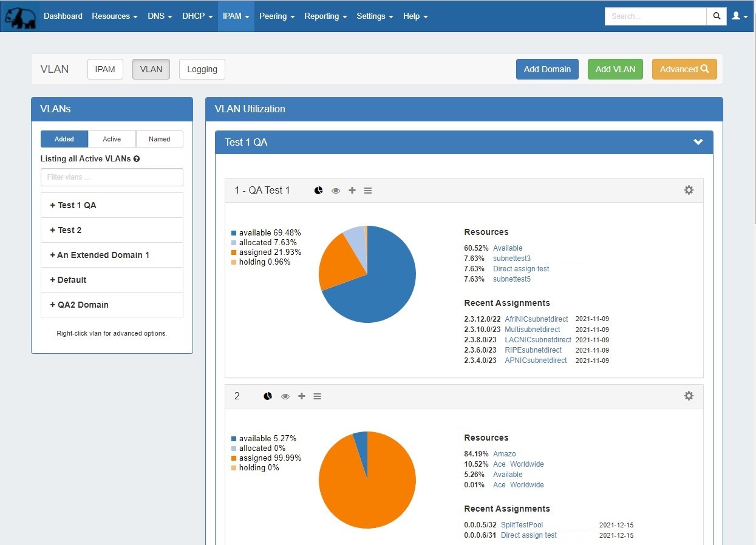756x545 pixels.
Task: Click plus icon for QA Test 1
Action: coord(352,191)
